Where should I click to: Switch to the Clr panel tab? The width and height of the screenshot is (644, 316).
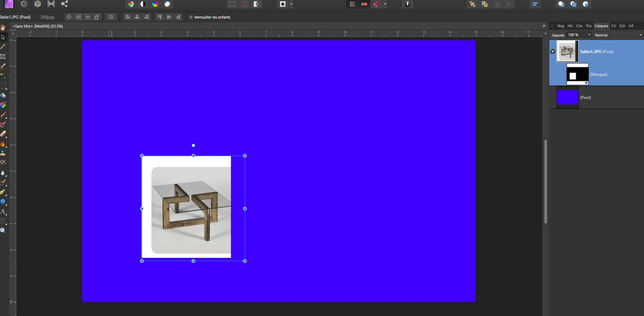coord(614,26)
